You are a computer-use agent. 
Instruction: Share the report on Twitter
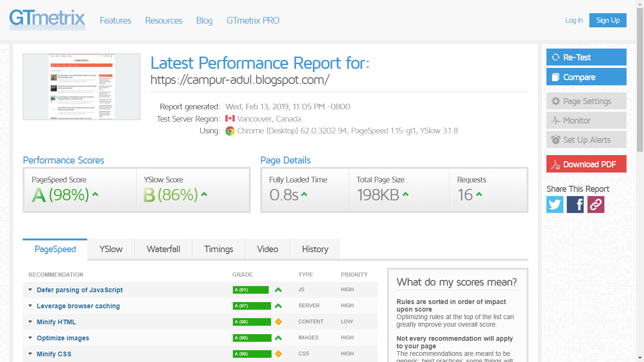pyautogui.click(x=555, y=205)
